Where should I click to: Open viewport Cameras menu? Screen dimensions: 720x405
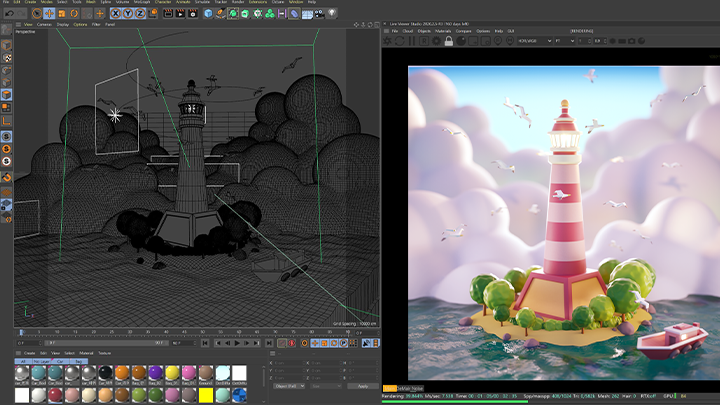[44, 24]
